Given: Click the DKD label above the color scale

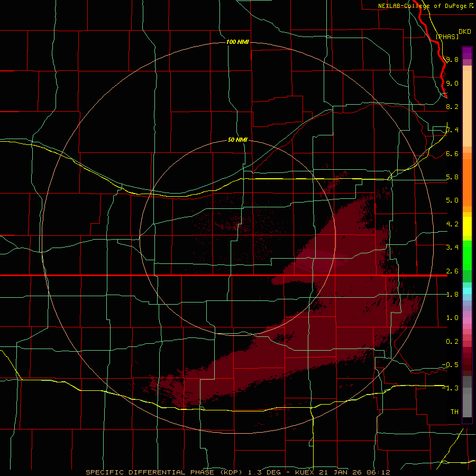Looking at the screenshot, I should [464, 32].
